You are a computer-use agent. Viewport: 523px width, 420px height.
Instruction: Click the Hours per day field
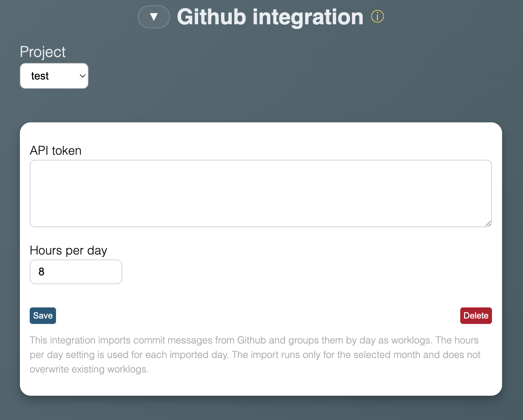click(76, 272)
